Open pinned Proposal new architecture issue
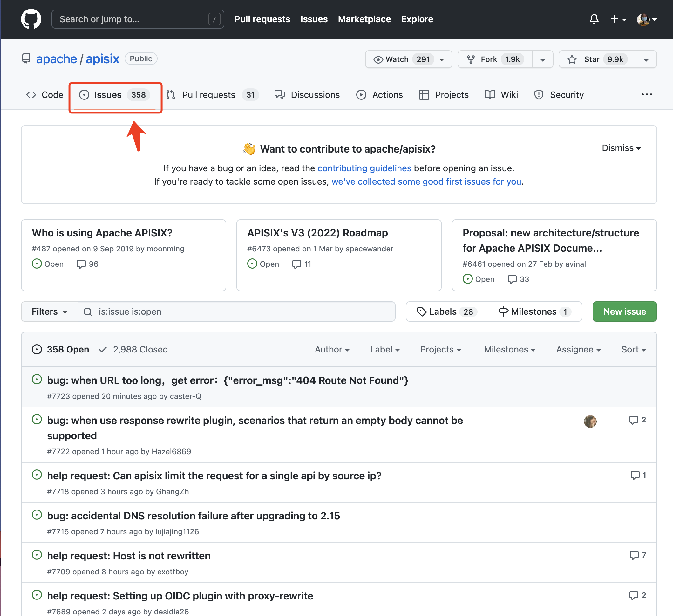This screenshot has height=616, width=673. pyautogui.click(x=551, y=240)
